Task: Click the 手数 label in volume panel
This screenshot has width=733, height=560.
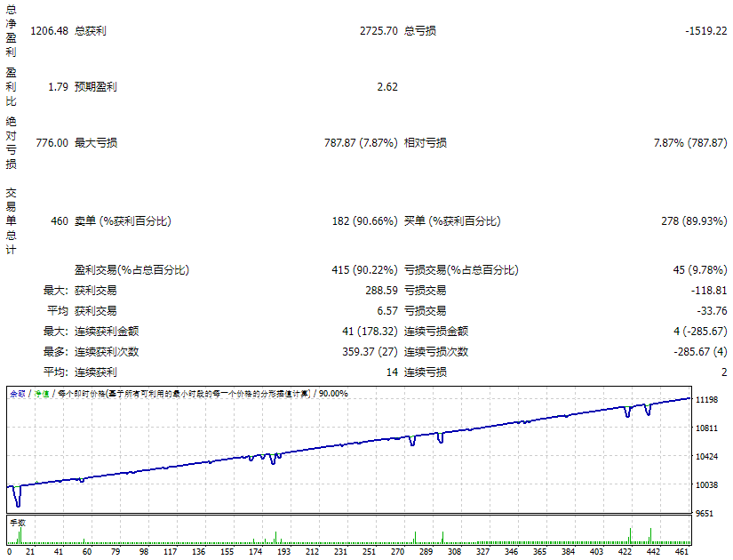Action: point(18,523)
